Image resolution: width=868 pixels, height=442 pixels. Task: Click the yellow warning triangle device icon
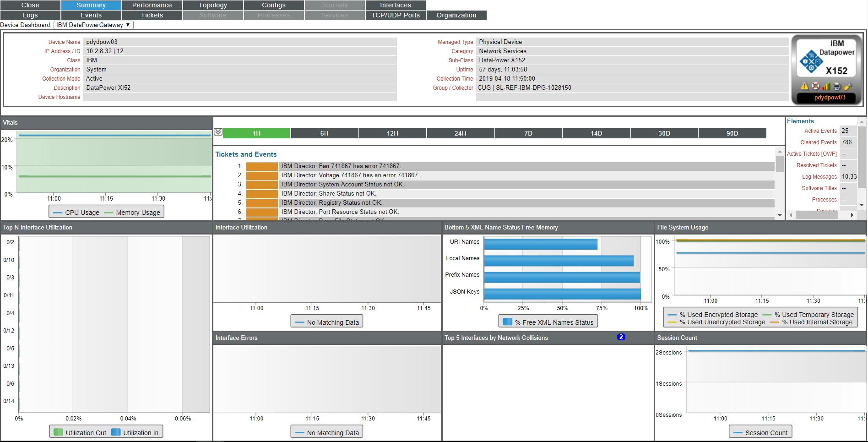tap(804, 86)
